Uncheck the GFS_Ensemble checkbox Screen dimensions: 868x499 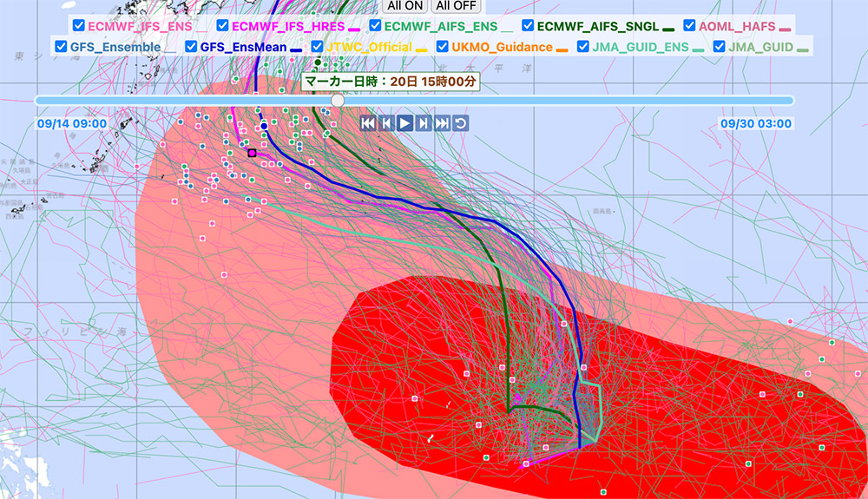pyautogui.click(x=61, y=47)
